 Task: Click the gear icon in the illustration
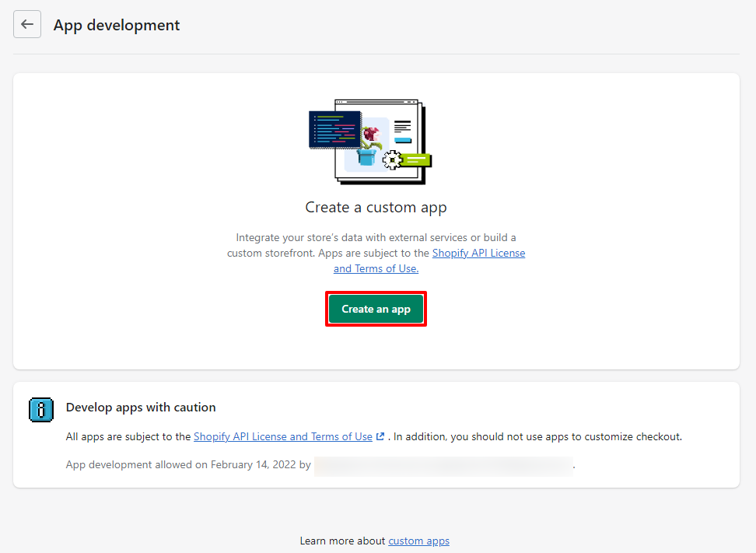point(392,160)
